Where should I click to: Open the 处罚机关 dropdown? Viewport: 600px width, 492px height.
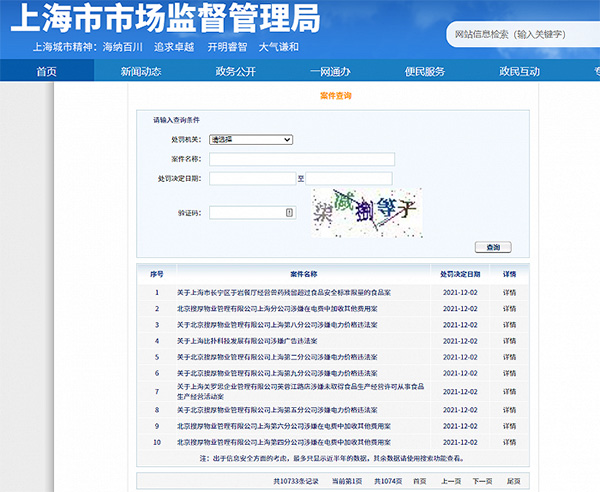point(251,140)
